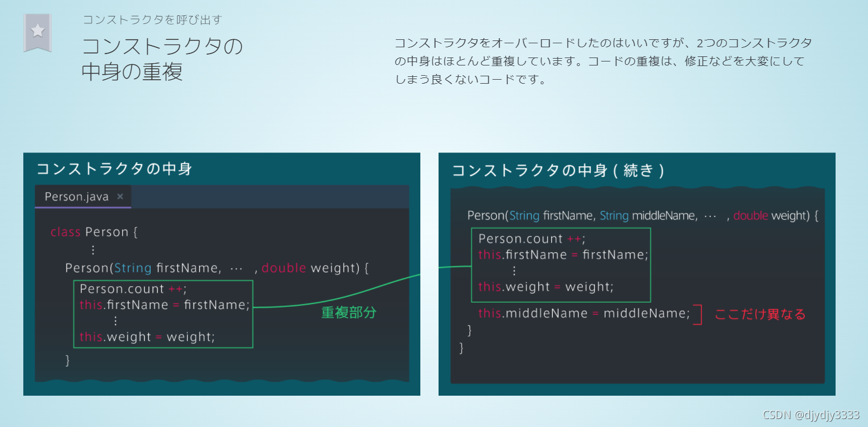Click the description paragraph about overloaded constructors

[603, 61]
